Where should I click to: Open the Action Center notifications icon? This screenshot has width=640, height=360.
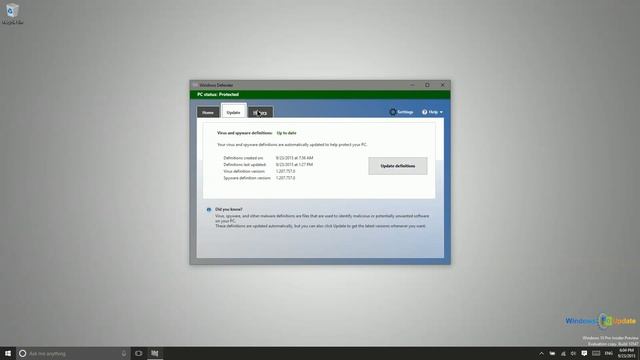click(584, 353)
